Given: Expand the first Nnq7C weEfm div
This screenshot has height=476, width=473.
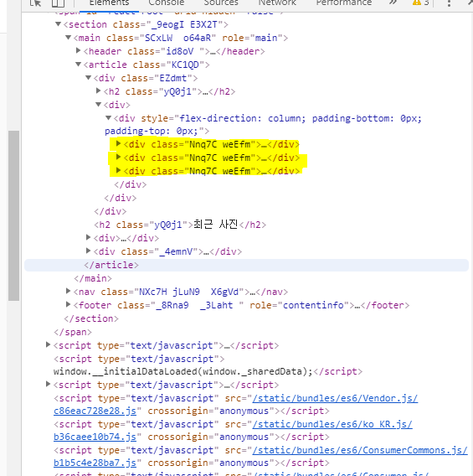Looking at the screenshot, I should (x=119, y=143).
